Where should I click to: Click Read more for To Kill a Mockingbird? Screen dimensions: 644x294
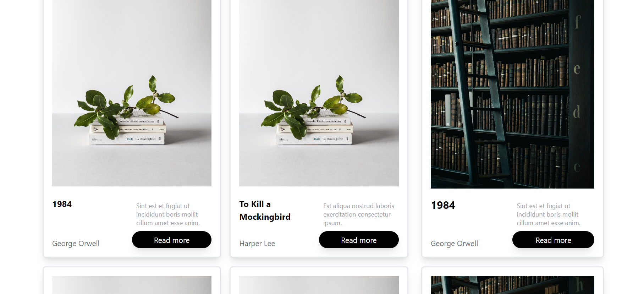pos(359,240)
